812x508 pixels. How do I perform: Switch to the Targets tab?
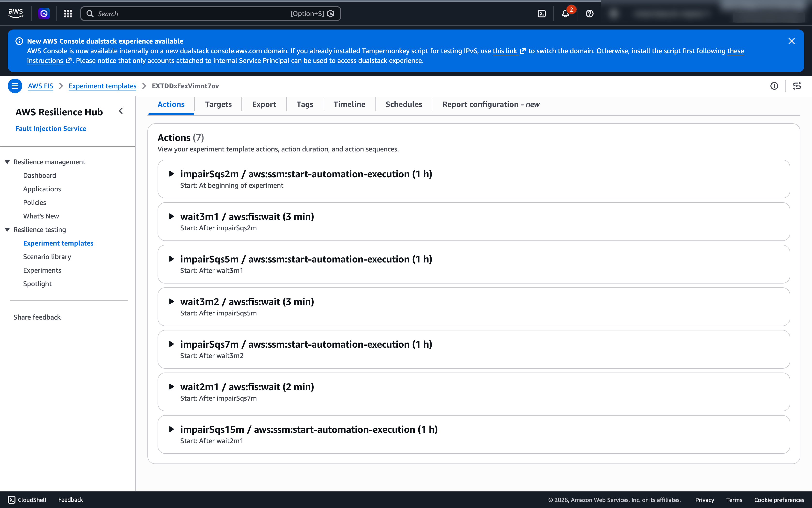(218, 105)
